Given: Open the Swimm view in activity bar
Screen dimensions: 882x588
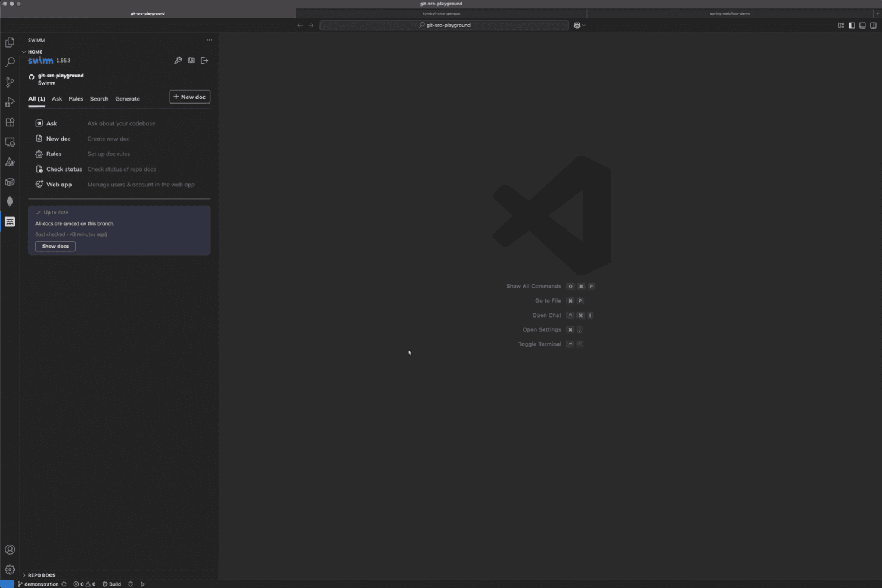Looking at the screenshot, I should point(10,222).
